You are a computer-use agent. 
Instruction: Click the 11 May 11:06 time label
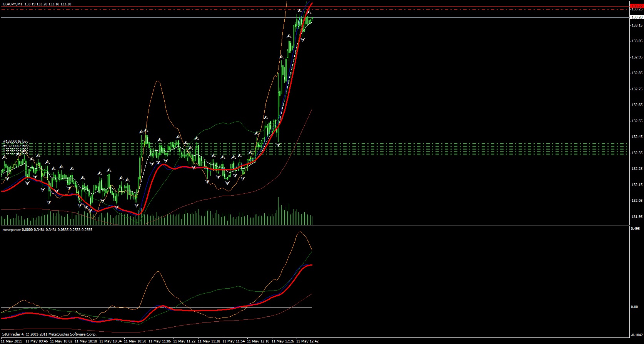(x=160, y=341)
